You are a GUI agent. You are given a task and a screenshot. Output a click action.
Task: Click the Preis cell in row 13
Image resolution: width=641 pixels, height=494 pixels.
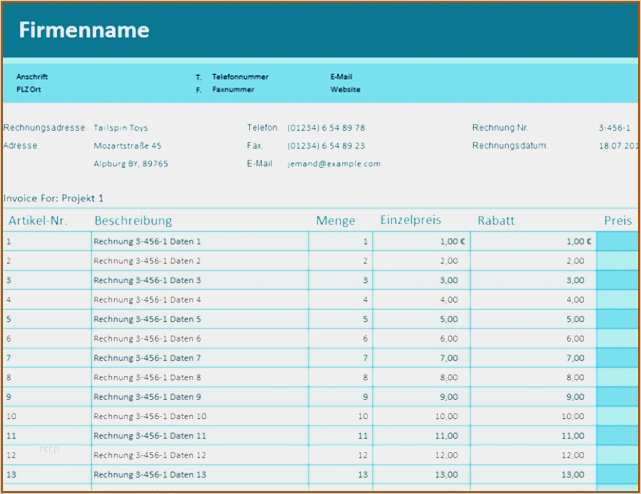click(x=617, y=474)
